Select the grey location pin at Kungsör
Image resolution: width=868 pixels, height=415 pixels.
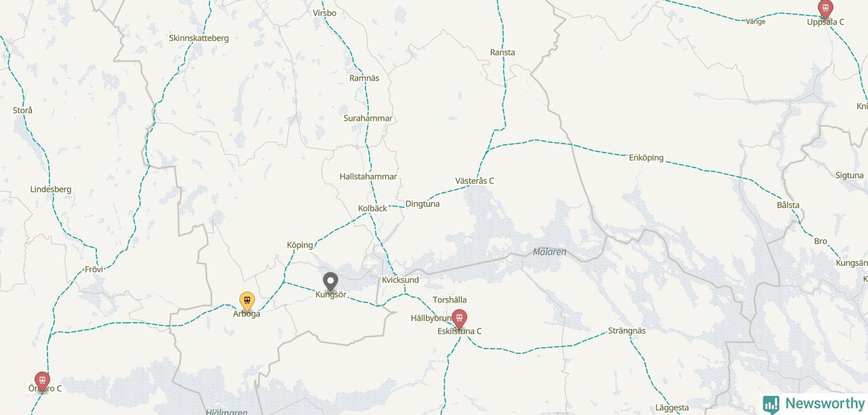[330, 282]
